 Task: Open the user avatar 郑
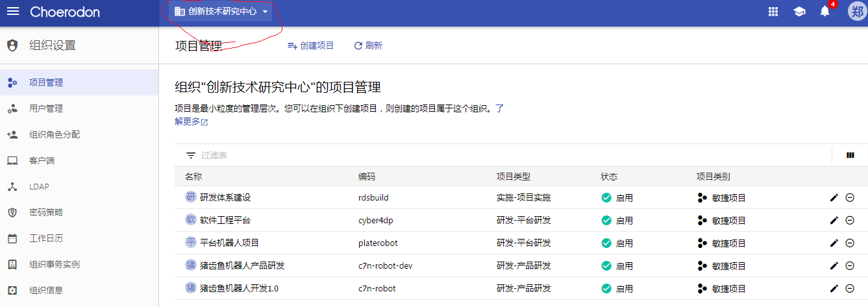point(857,12)
